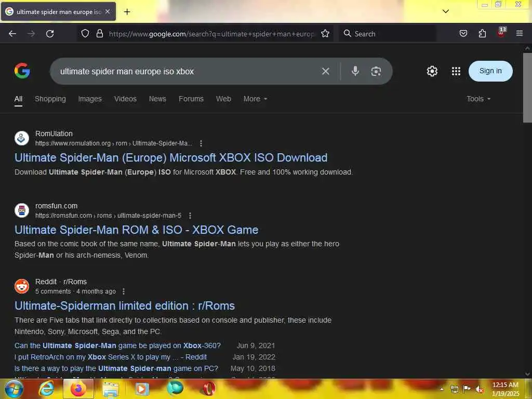Go to Google home via logo

(22, 71)
